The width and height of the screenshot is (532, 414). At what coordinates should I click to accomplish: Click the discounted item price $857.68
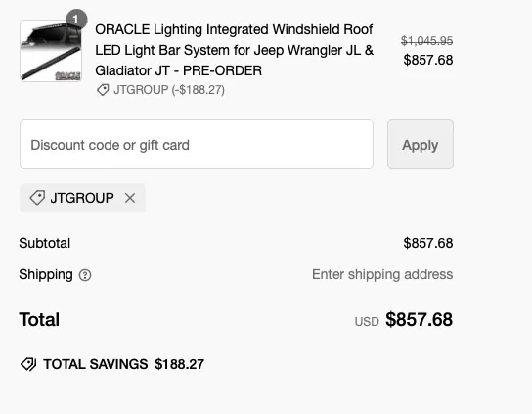(x=428, y=60)
